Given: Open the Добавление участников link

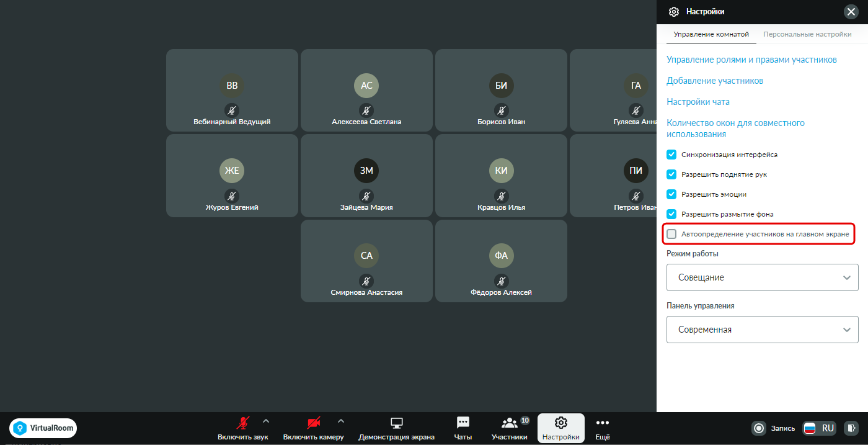Looking at the screenshot, I should pos(715,81).
